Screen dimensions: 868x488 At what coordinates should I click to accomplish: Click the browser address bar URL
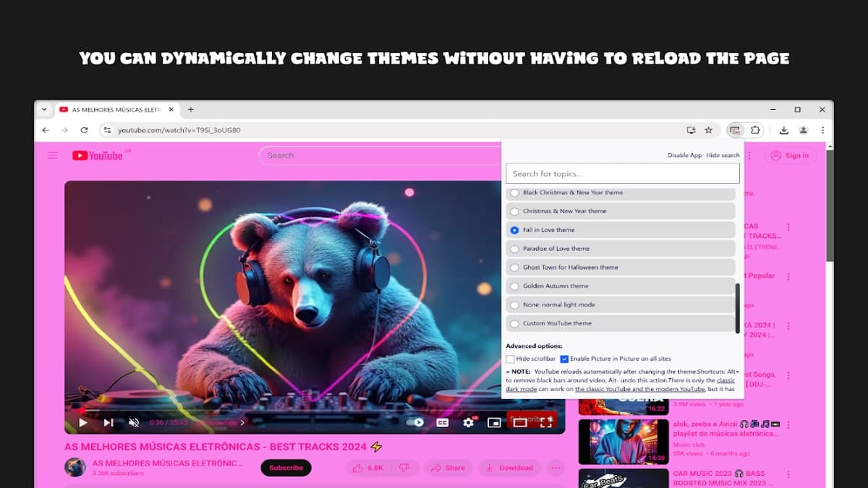[179, 130]
